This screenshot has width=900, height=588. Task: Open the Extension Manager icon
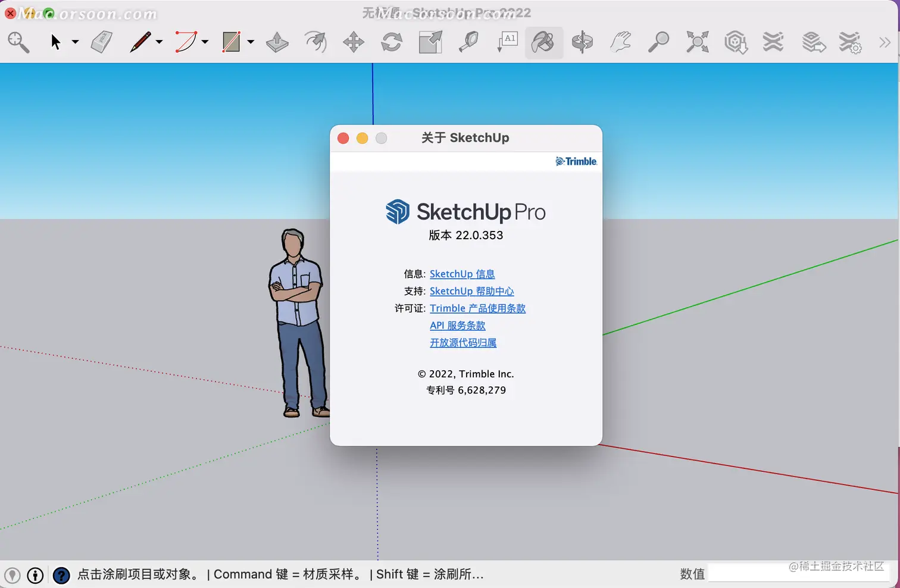(x=850, y=42)
